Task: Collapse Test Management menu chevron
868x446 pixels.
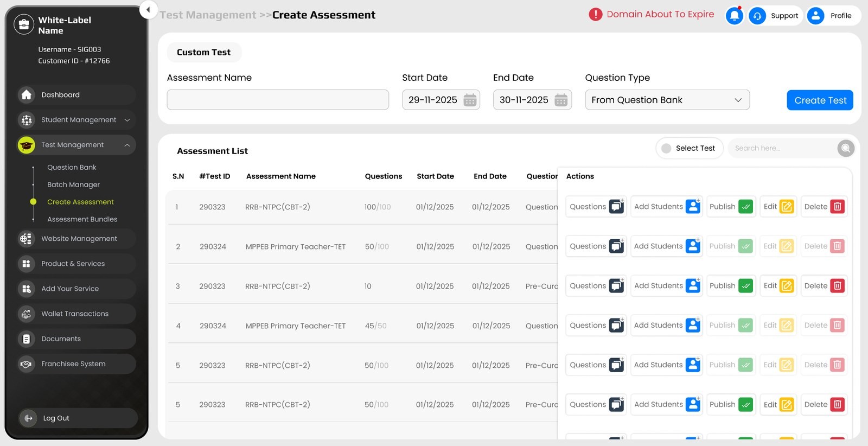Action: [x=127, y=145]
